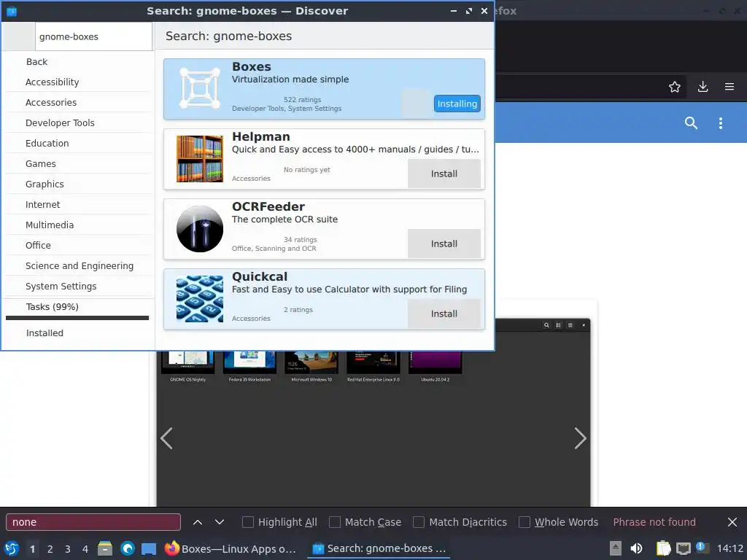Screen dimensions: 747x560
Task: Click the find bar text field containing none
Action: [93, 522]
